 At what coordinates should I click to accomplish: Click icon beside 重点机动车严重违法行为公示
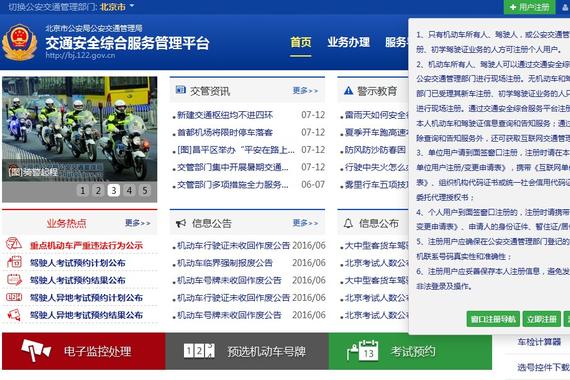tap(14, 244)
